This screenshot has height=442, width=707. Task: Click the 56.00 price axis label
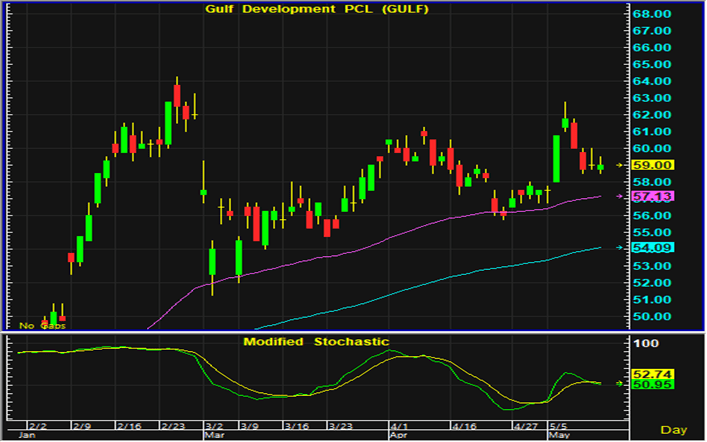click(x=652, y=216)
